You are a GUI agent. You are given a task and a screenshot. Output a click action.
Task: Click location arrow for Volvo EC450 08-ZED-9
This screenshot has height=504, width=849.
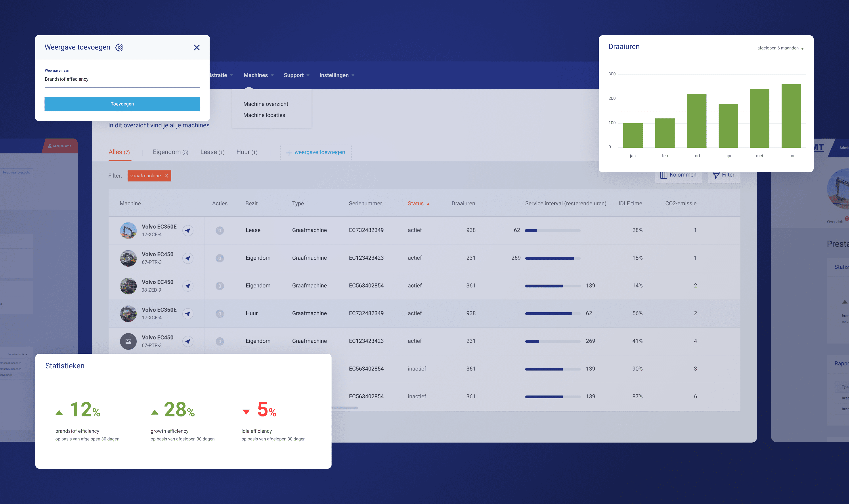pos(188,286)
